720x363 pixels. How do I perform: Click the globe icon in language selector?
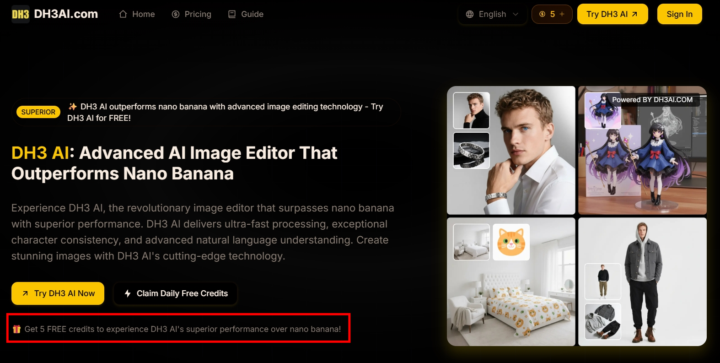click(x=469, y=14)
